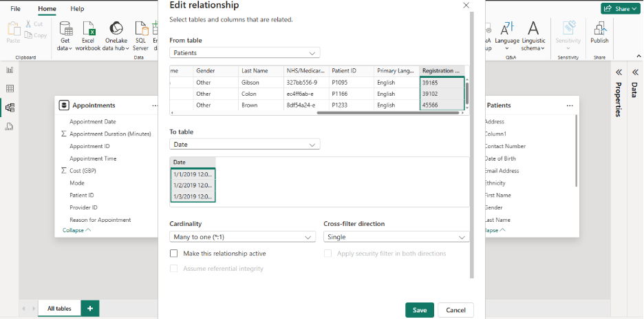Select Appointment Duration (Minutes) field
Screen dimensions: 644x319
click(x=110, y=134)
